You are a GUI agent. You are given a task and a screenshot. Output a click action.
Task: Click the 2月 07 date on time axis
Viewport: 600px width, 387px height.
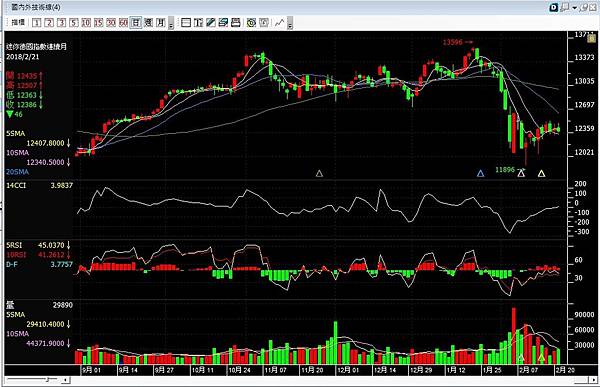(x=528, y=370)
